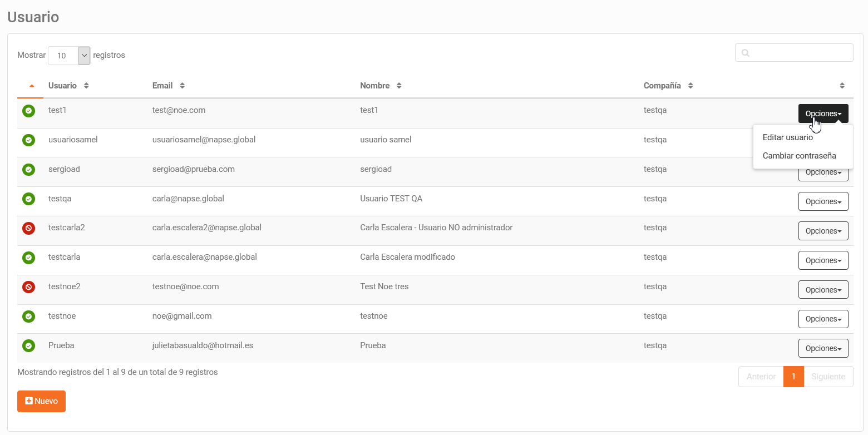This screenshot has width=868, height=435.
Task: Click green active status icon for test1
Action: (x=28, y=111)
